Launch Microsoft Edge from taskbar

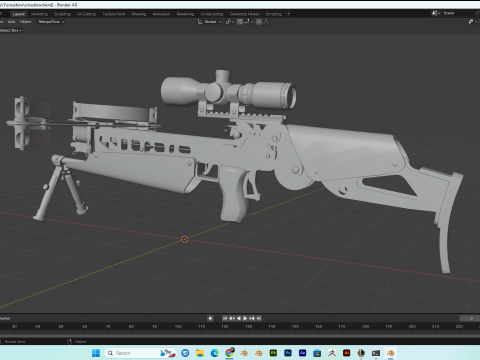(x=214, y=353)
